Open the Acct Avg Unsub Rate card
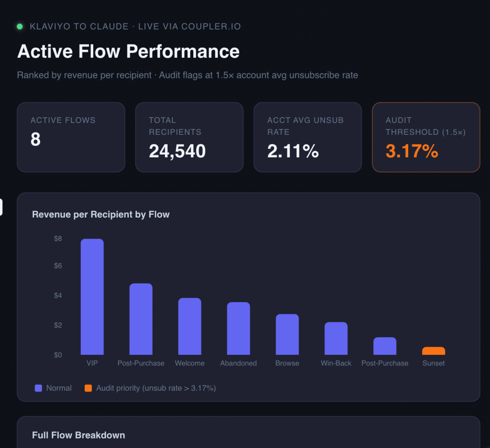 pyautogui.click(x=308, y=137)
